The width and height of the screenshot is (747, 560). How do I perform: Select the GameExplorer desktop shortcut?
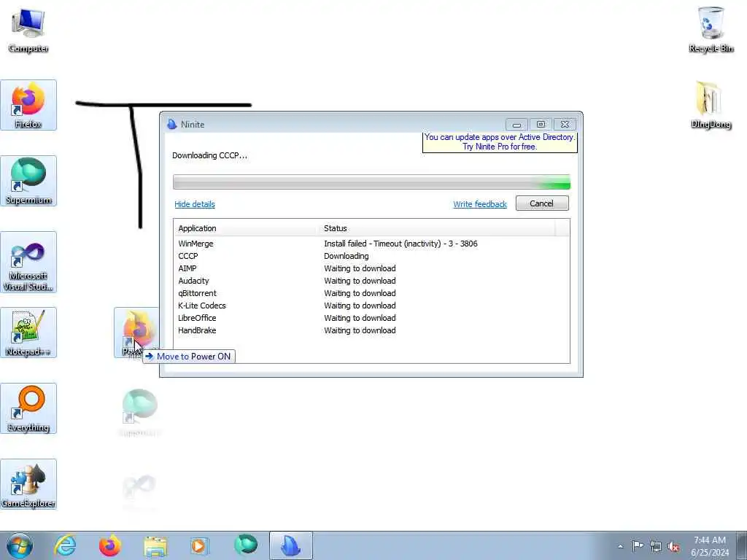[28, 484]
